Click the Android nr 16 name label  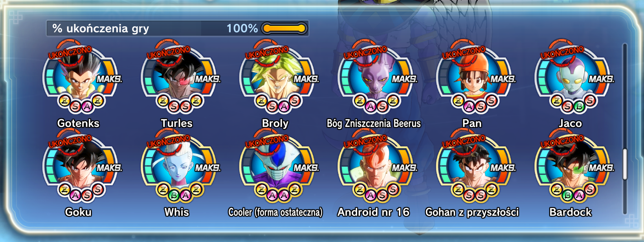point(373,212)
